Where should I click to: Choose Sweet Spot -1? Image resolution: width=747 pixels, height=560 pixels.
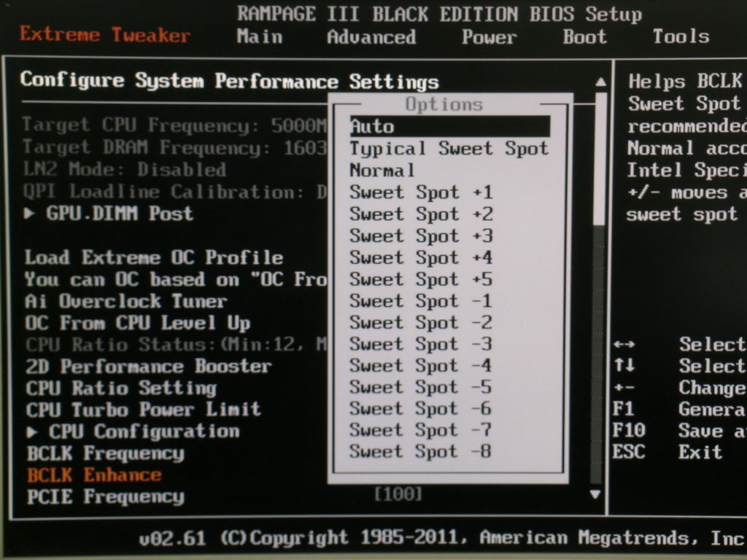[421, 301]
